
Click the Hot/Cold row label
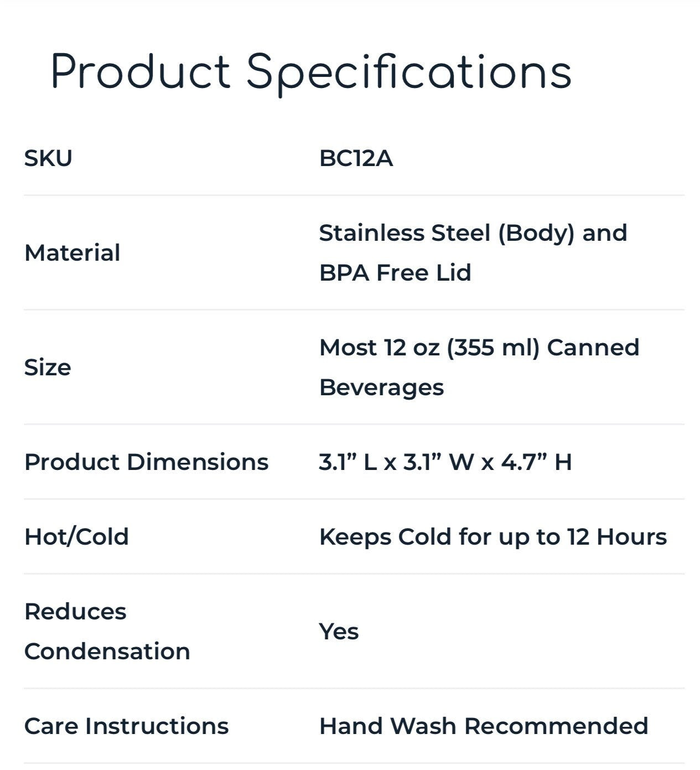tap(76, 537)
